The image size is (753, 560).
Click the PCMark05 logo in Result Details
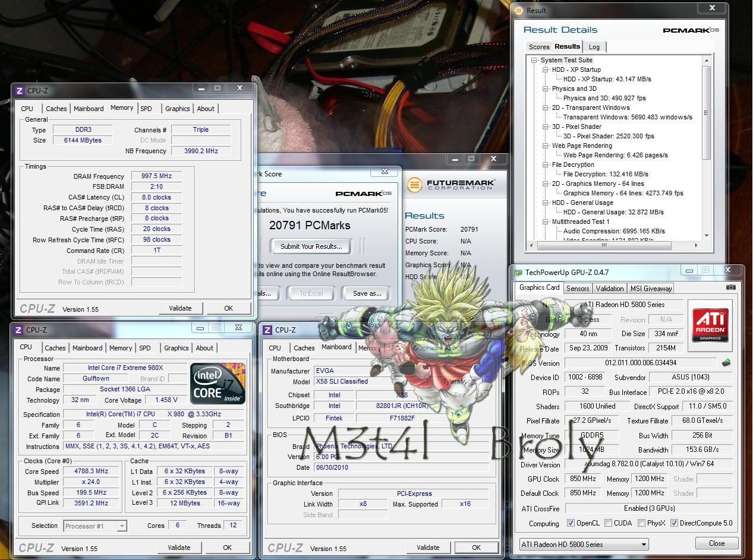pyautogui.click(x=691, y=30)
